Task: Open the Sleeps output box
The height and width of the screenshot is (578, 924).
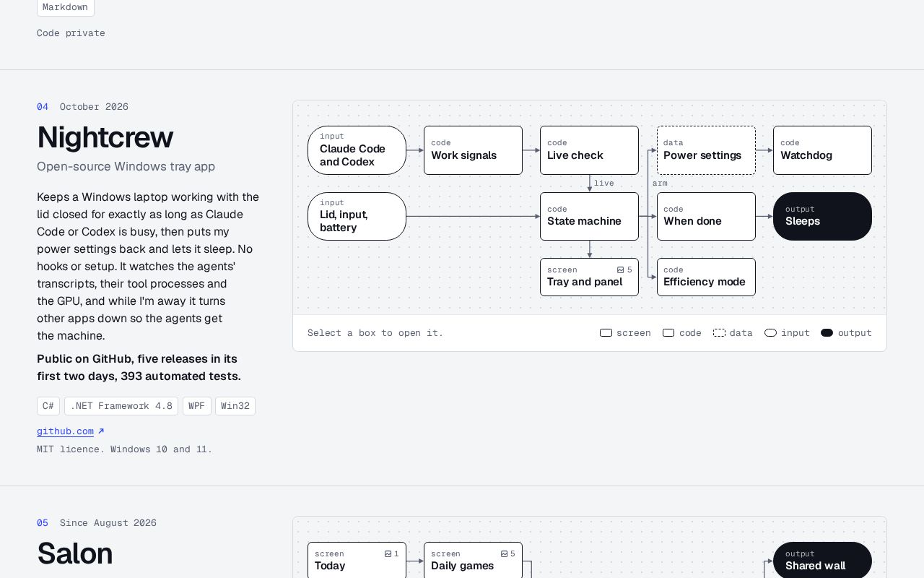Action: click(822, 216)
